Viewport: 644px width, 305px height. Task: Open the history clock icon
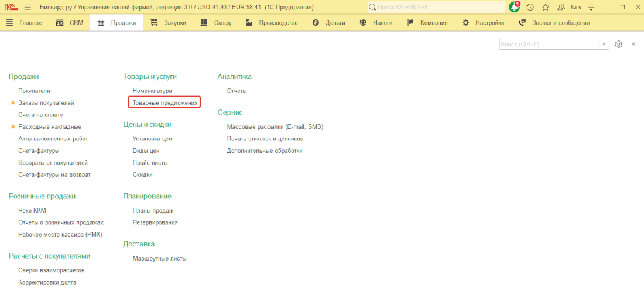pyautogui.click(x=530, y=7)
